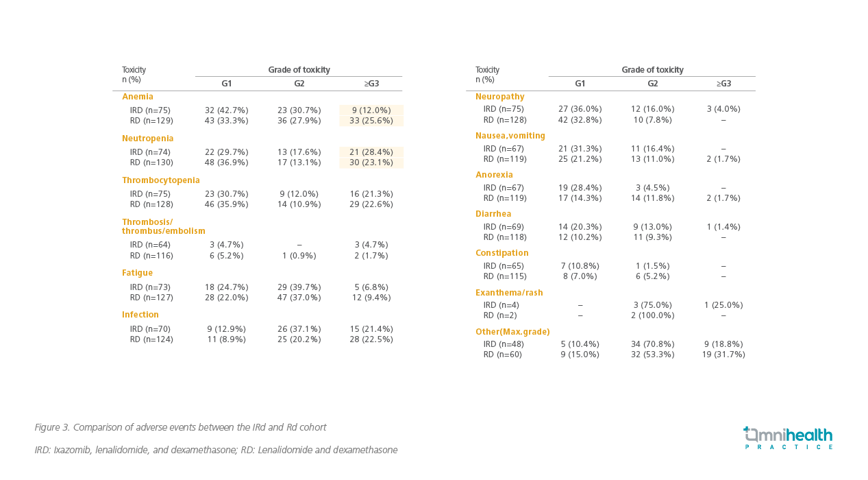
Task: Click the Thrombocytopenia heading
Action: [x=161, y=180]
